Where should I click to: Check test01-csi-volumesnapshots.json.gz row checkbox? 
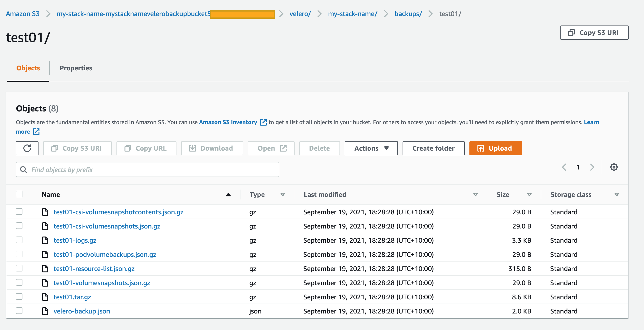pyautogui.click(x=19, y=226)
